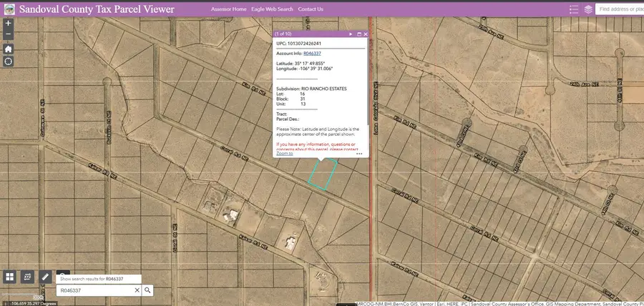Zoom in on the map

9,24
